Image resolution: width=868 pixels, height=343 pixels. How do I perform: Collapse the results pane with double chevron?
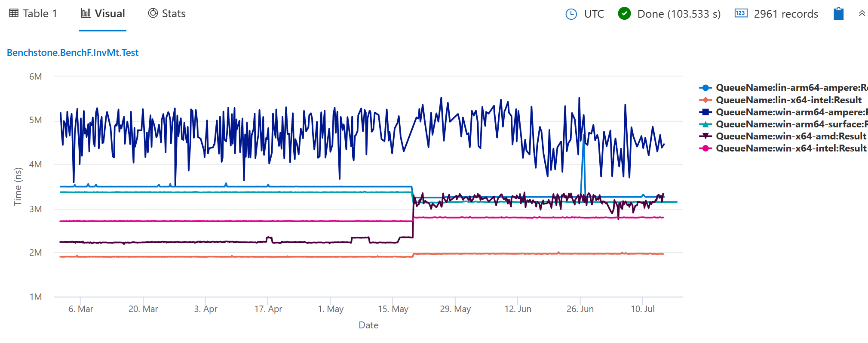(x=862, y=13)
